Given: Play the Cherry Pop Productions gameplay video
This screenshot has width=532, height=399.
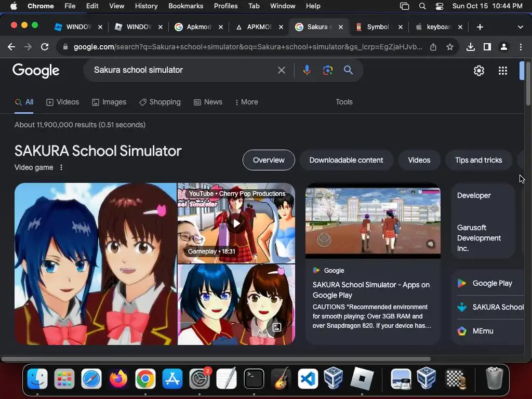Looking at the screenshot, I should pos(236,223).
